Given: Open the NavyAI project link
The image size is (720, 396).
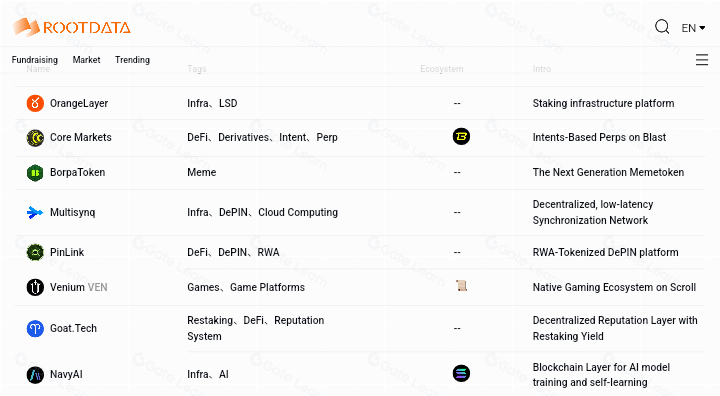Looking at the screenshot, I should [x=66, y=374].
